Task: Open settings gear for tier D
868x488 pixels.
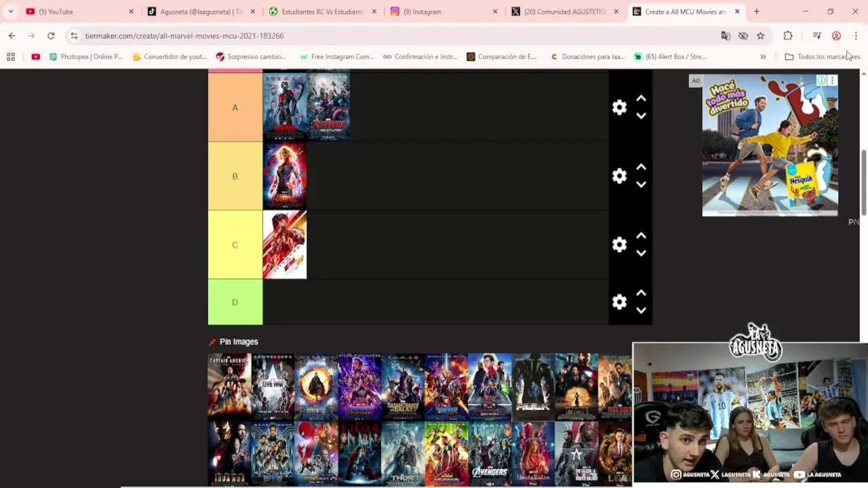Action: coord(619,302)
